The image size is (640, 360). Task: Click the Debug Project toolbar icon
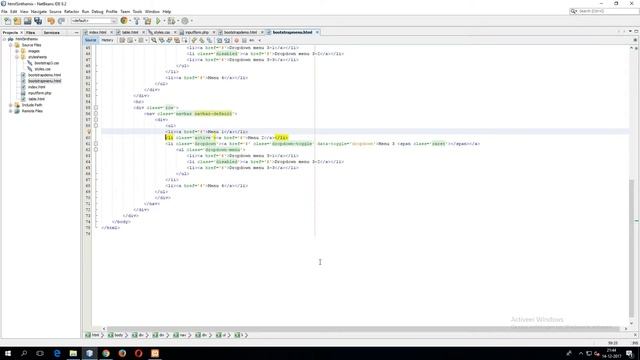click(171, 21)
